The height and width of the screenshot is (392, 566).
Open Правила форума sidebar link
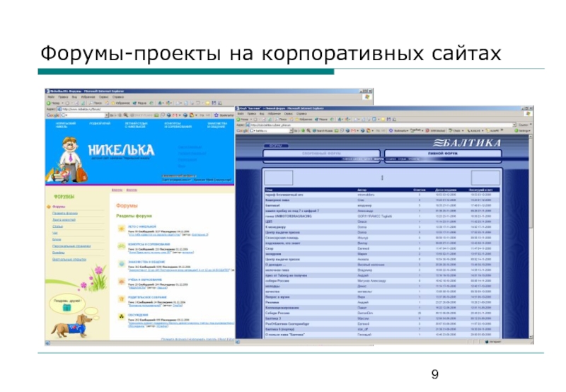65,213
